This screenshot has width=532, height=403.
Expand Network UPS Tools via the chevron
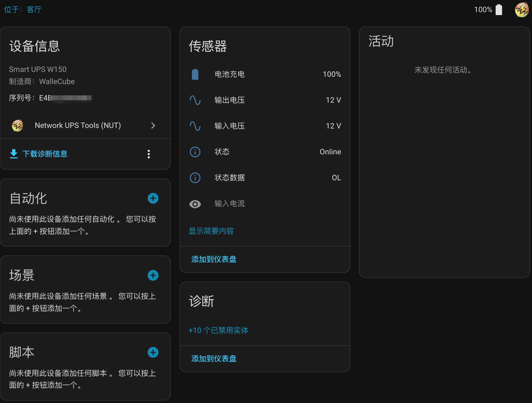153,126
